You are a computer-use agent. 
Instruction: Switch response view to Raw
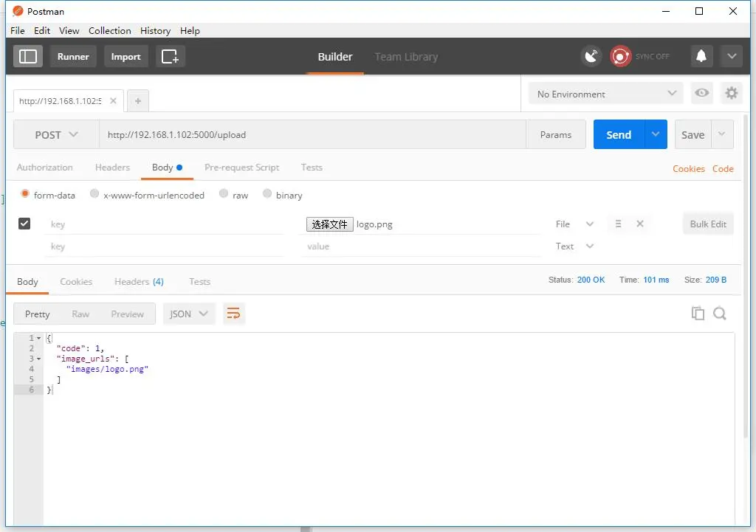pos(80,314)
